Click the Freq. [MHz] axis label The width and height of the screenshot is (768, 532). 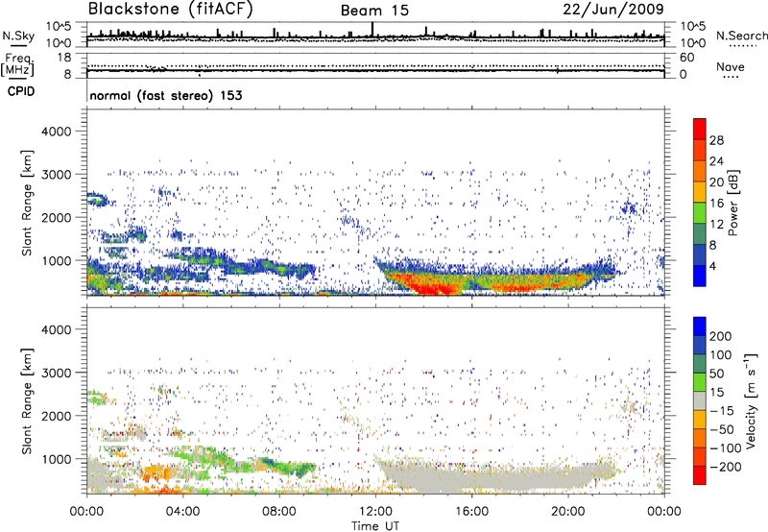coord(17,65)
